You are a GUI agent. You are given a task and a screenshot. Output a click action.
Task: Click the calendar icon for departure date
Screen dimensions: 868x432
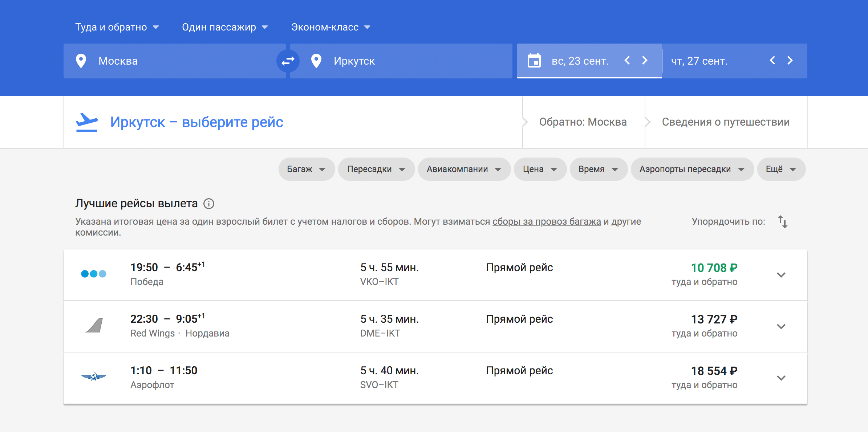click(x=534, y=61)
